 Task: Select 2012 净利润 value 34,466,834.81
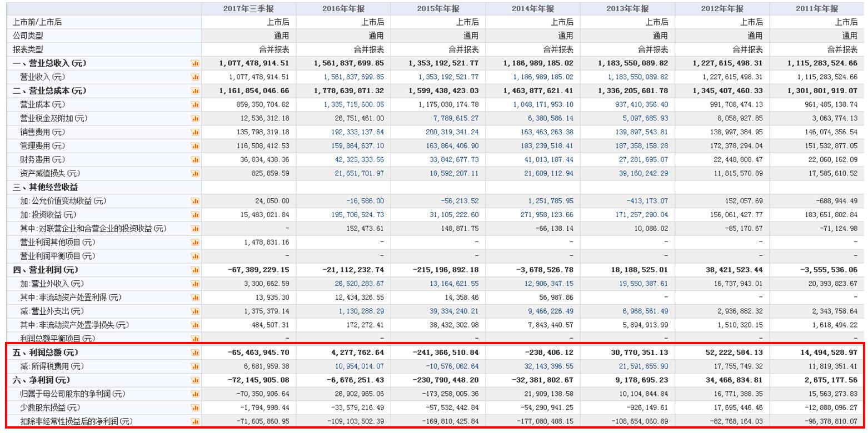tap(734, 380)
